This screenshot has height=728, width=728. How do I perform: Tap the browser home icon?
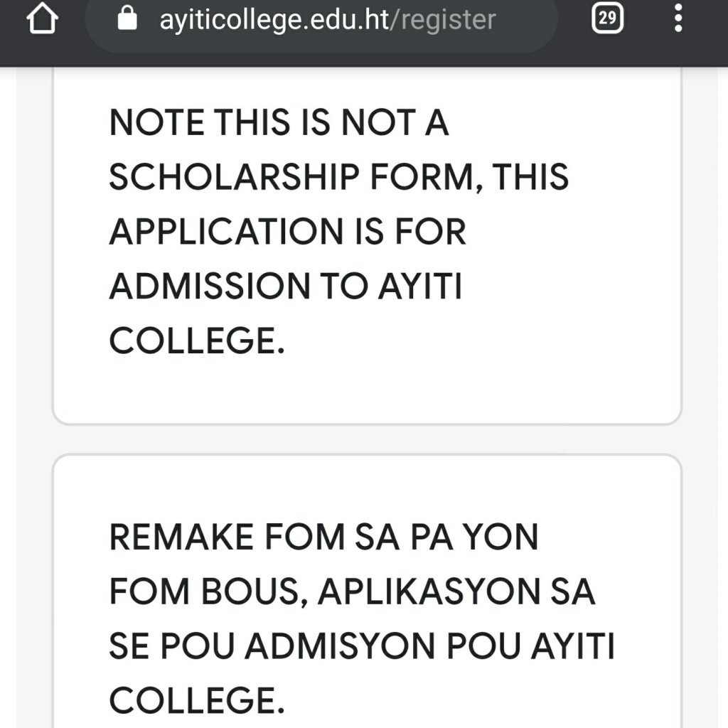[x=40, y=20]
